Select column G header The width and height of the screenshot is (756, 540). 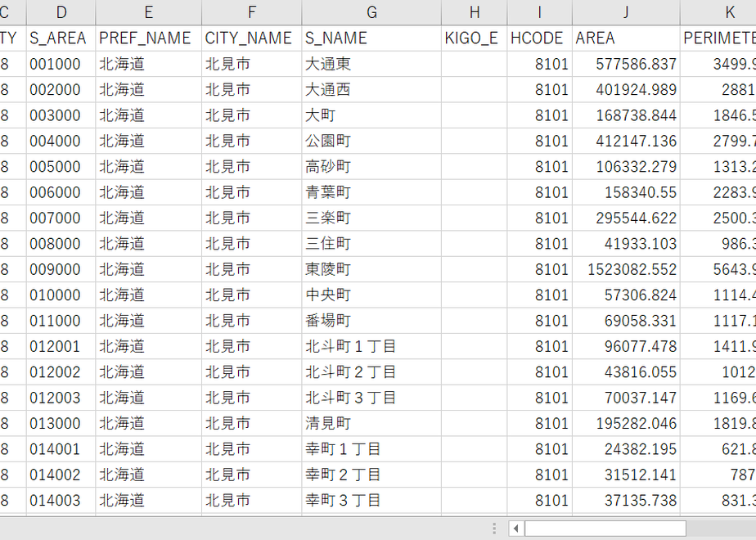371,12
